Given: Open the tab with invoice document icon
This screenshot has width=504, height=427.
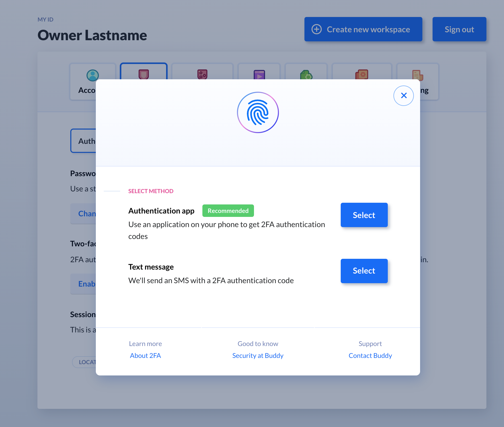Looking at the screenshot, I should (418, 71).
